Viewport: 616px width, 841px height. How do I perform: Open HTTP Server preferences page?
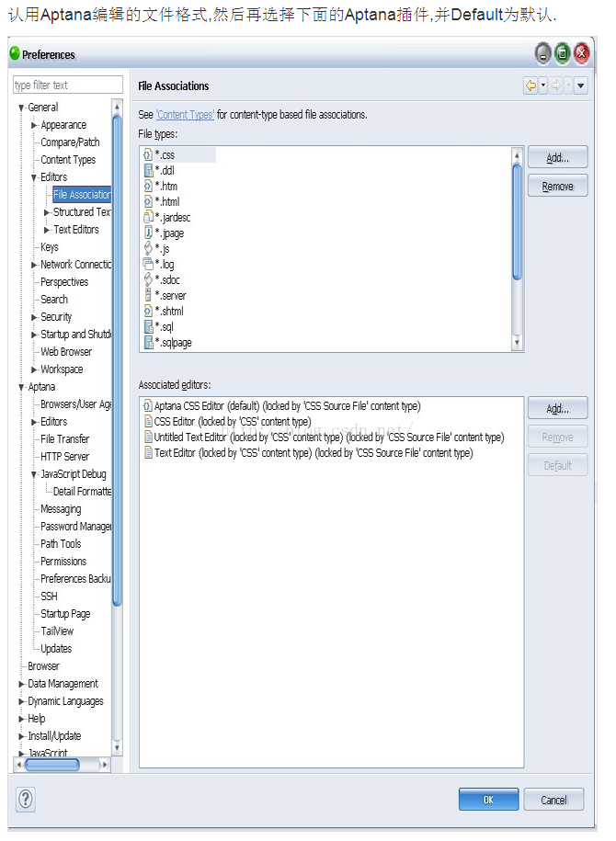click(x=65, y=457)
